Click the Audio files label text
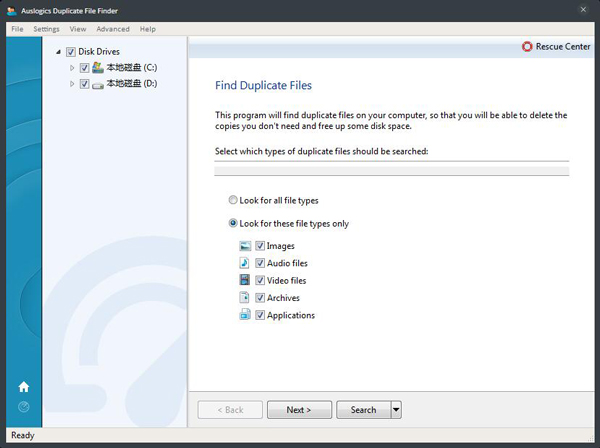 [x=287, y=263]
